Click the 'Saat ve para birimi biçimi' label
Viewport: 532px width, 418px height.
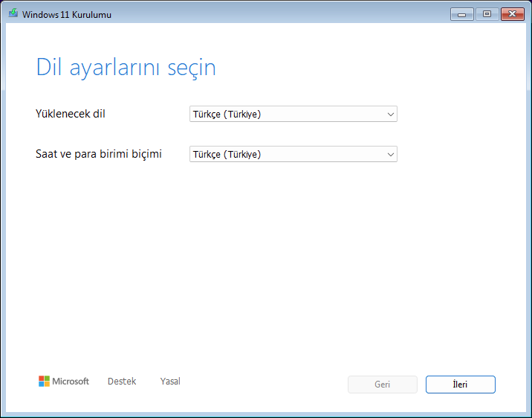[x=99, y=154]
